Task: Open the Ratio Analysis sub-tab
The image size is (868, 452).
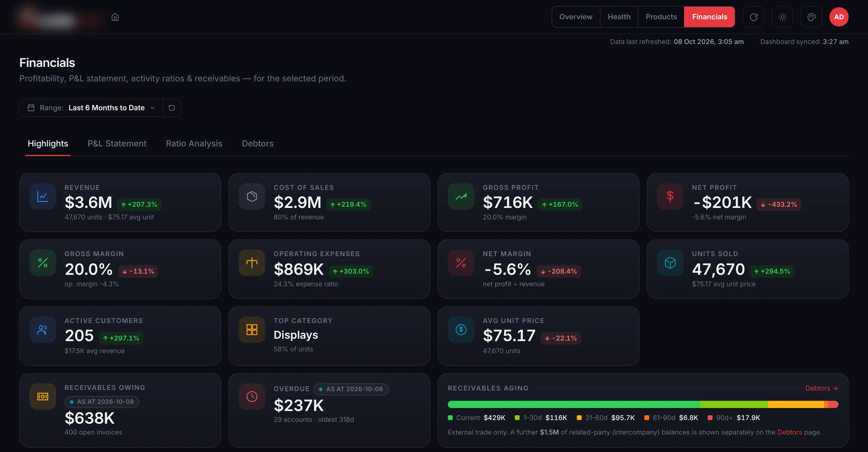Action: 194,143
